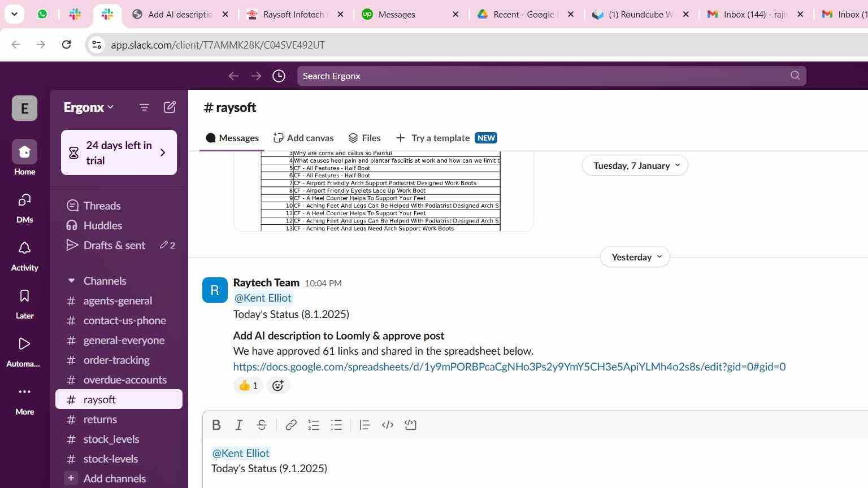Insert a code block in composer
The width and height of the screenshot is (868, 488).
coord(411,425)
